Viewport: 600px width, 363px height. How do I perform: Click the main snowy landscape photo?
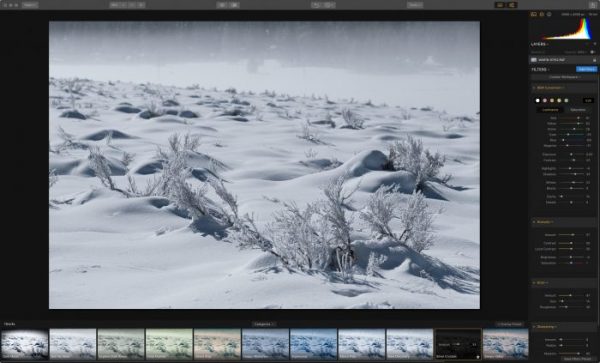tap(264, 165)
